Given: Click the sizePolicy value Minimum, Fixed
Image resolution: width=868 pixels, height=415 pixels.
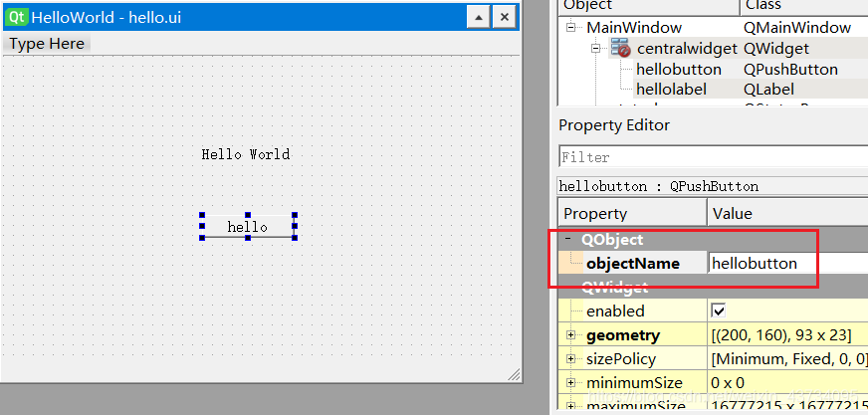Looking at the screenshot, I should coord(788,359).
